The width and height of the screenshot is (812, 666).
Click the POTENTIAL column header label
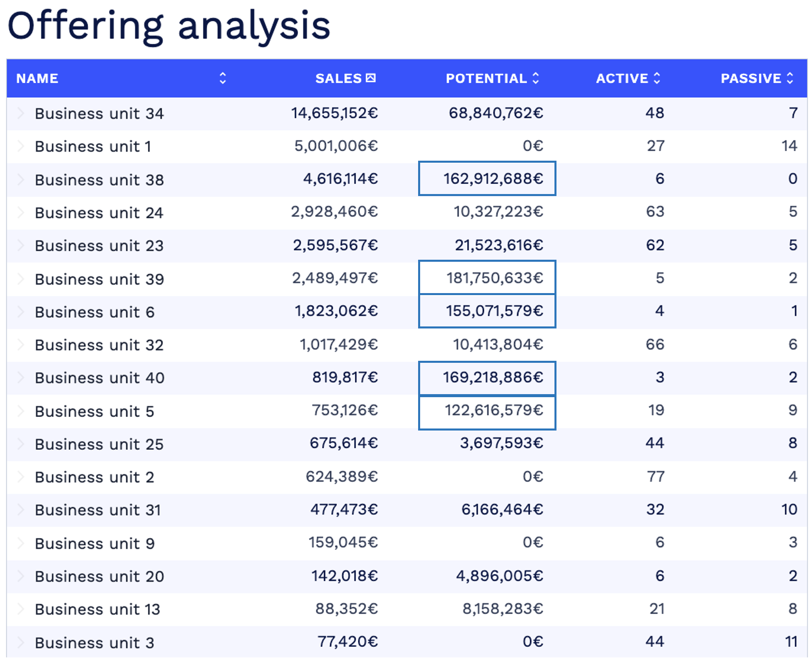click(486, 78)
